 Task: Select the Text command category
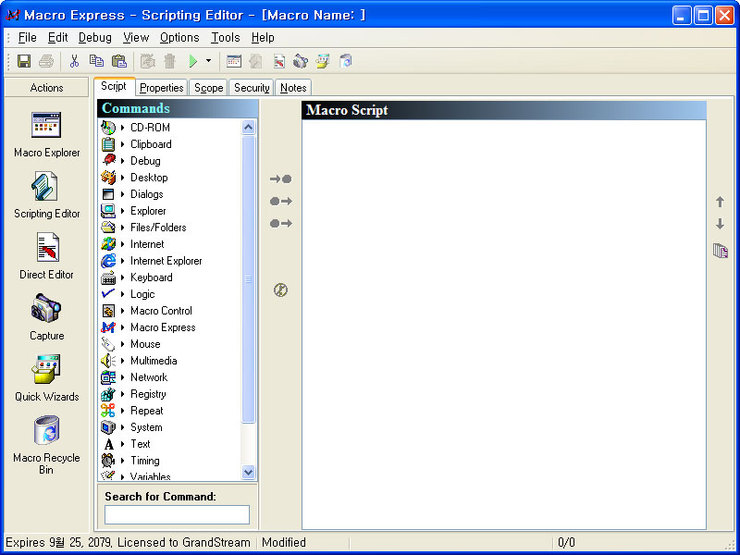click(140, 444)
